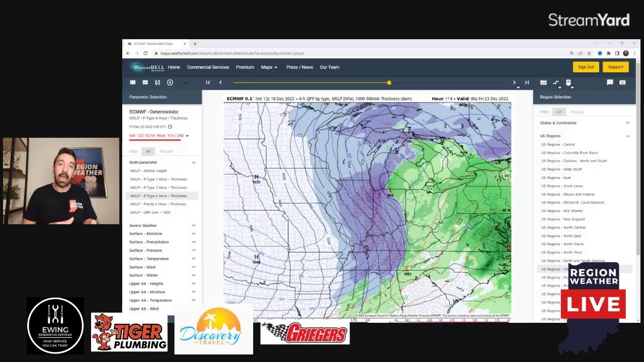Expand Surface Precipitation parameters
Screen dimensions: 644x362
(x=194, y=242)
